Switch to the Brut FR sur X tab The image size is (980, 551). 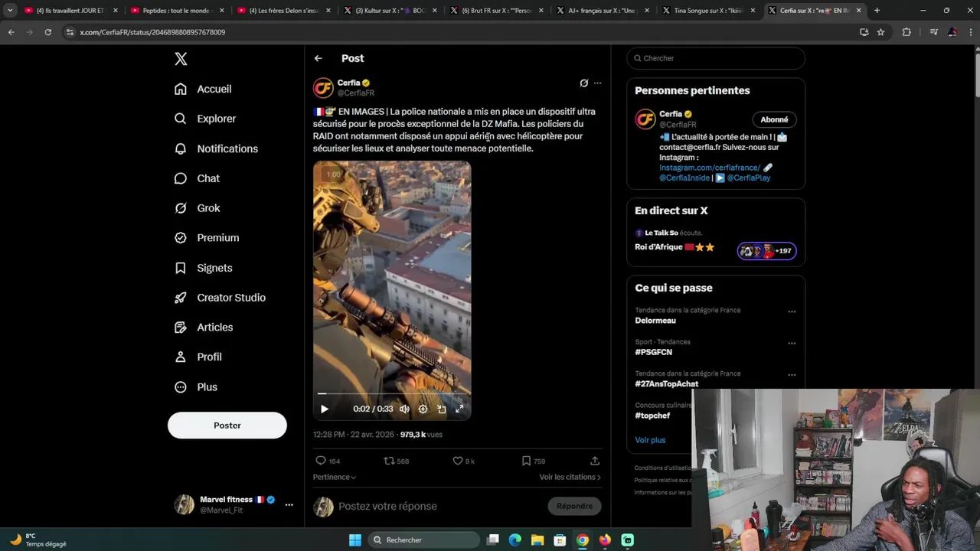[495, 11]
